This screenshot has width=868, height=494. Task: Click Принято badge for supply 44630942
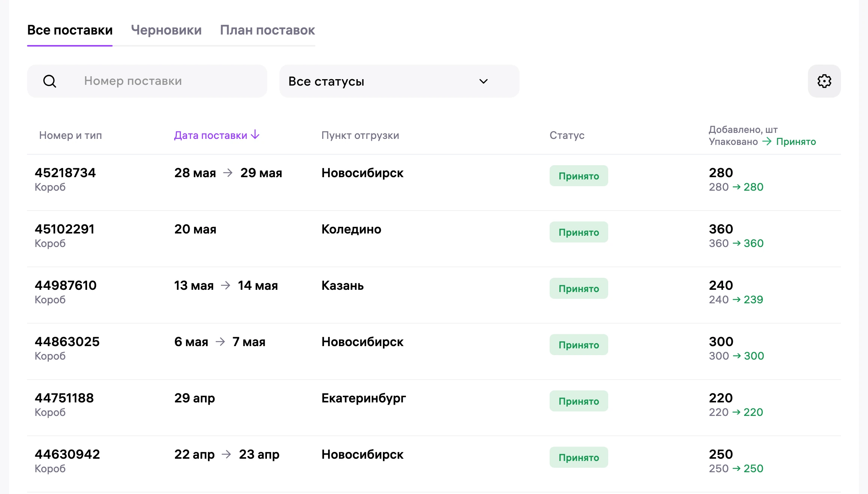tap(579, 457)
